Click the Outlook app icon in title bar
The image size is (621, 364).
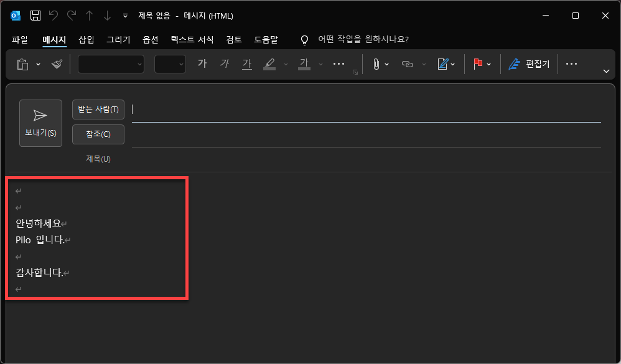[16, 16]
